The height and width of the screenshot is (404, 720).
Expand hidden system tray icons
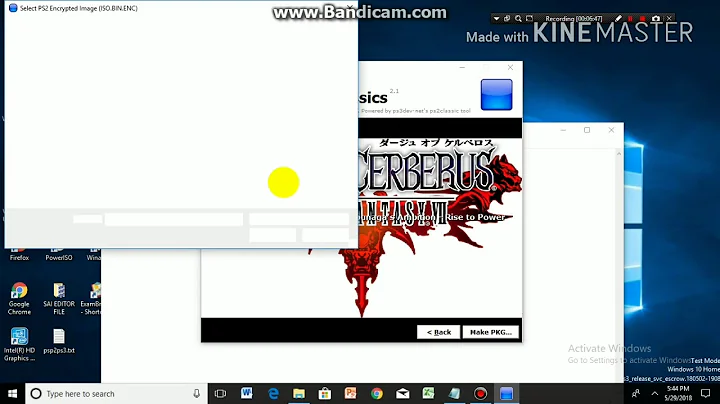[x=655, y=393]
